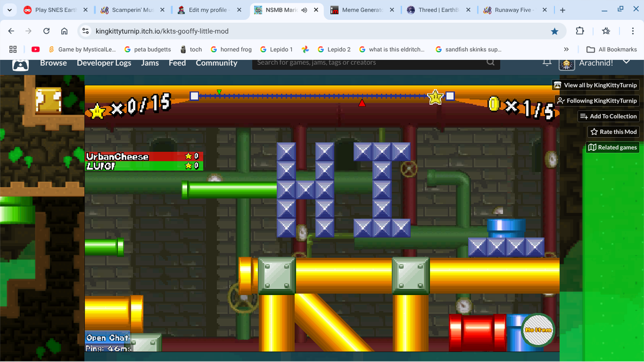Open a new browser tab

(x=562, y=10)
